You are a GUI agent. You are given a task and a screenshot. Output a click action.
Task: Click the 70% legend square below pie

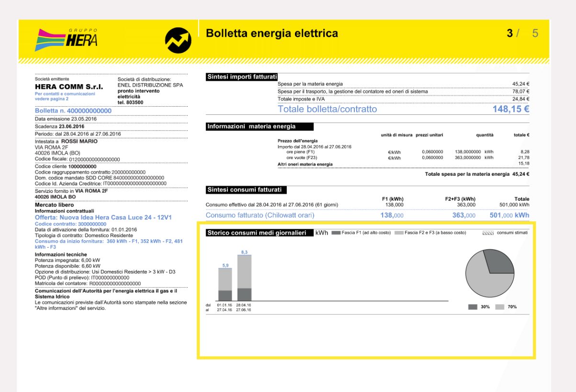500,307
